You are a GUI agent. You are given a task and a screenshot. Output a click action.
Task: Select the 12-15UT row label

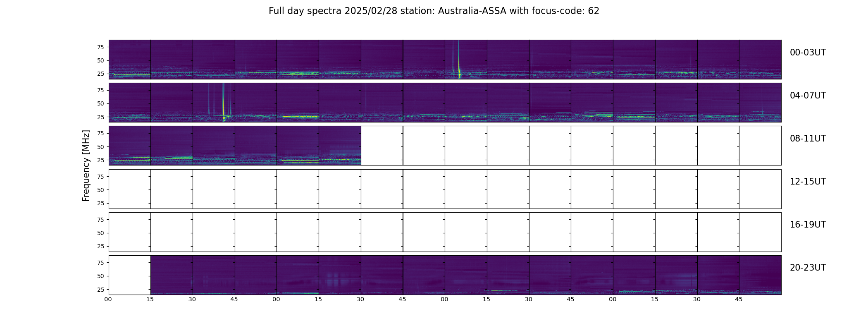point(808,182)
